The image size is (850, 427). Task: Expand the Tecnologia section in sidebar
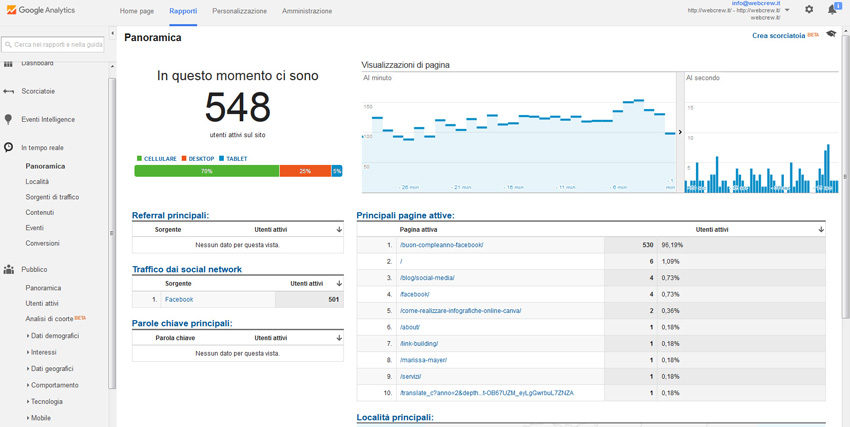pyautogui.click(x=44, y=402)
